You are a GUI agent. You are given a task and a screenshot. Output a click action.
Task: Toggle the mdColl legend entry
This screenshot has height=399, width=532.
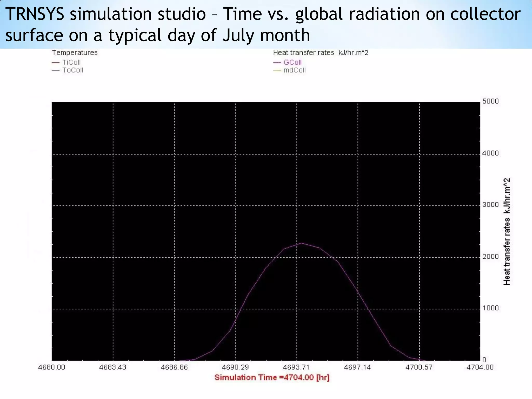(290, 70)
